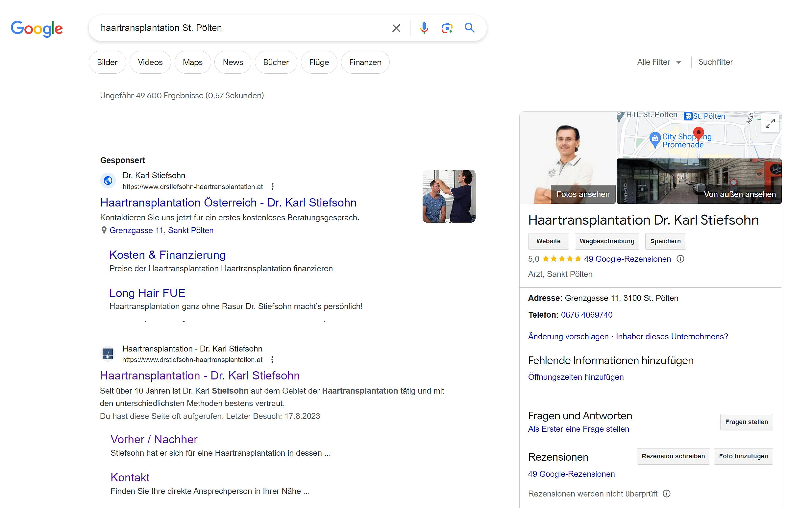Click address text Grenzgasse 11, 3100 St. Pölten
The image size is (812, 508).
pyautogui.click(x=622, y=298)
